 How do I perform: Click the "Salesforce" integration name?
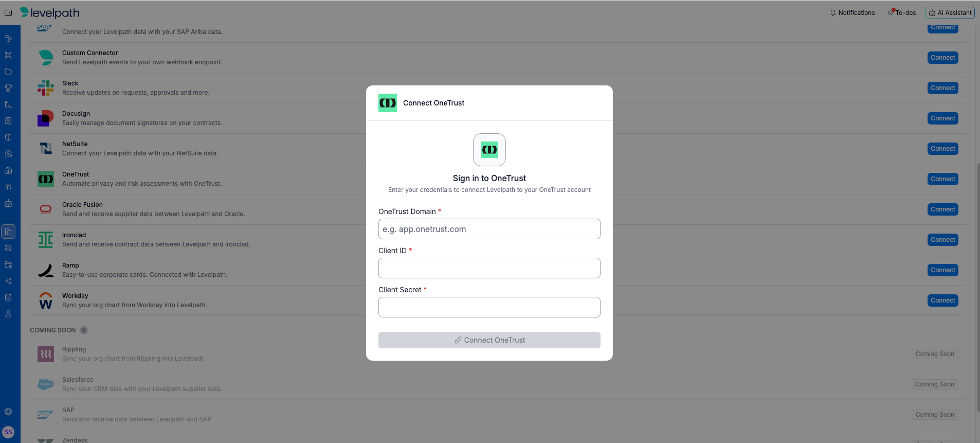[78, 380]
